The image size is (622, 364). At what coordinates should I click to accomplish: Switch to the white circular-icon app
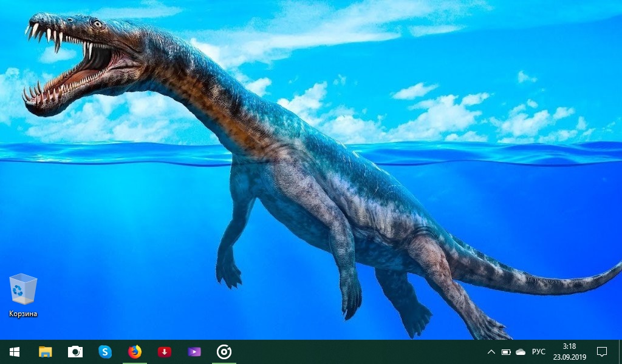tap(224, 352)
